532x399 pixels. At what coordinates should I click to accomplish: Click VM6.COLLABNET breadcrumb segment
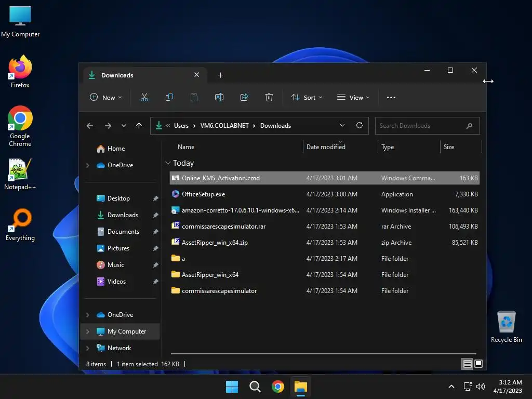[x=224, y=126]
